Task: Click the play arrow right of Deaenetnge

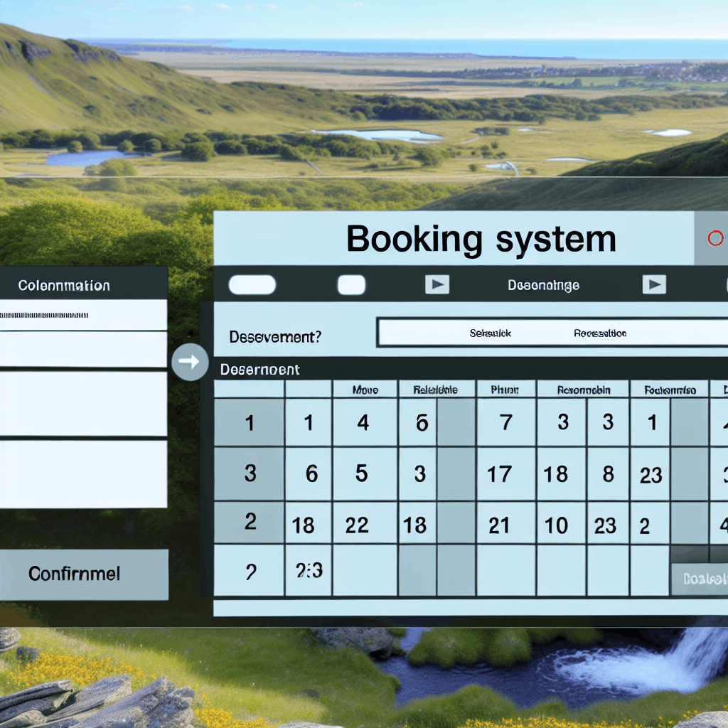Action: (654, 284)
